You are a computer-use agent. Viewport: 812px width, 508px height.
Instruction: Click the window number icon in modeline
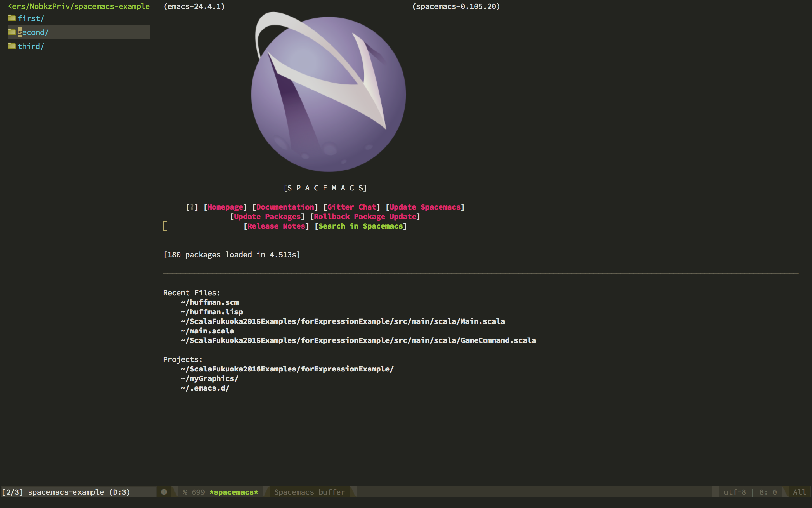[164, 492]
